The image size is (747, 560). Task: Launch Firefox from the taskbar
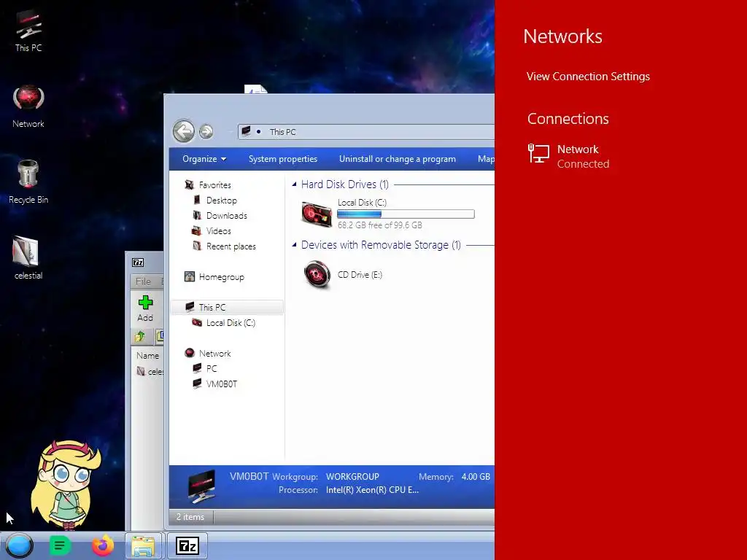click(x=103, y=545)
